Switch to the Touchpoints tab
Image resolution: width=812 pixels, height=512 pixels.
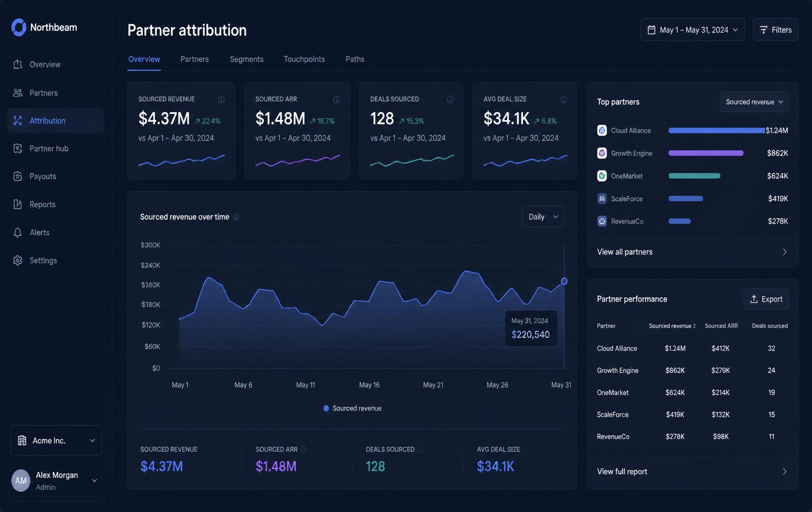coord(304,59)
